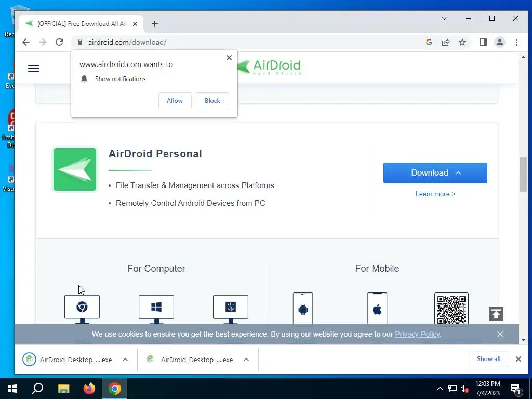Open Windows taskbar search
Image resolution: width=532 pixels, height=399 pixels.
point(37,389)
